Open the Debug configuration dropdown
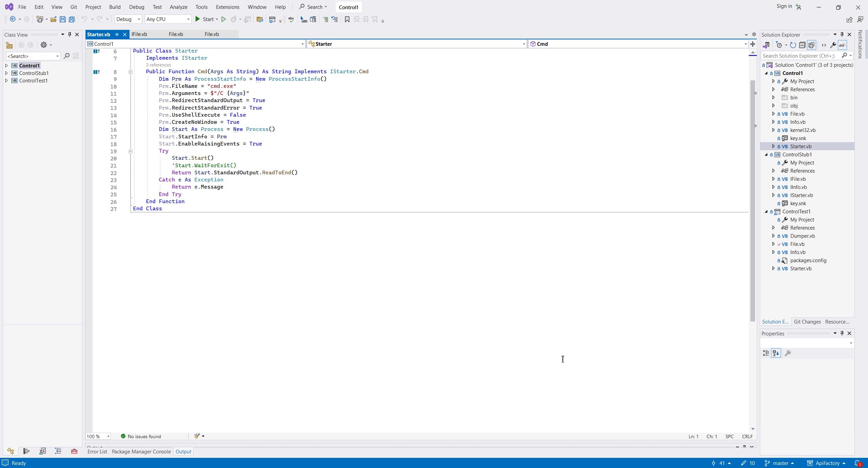The width and height of the screenshot is (868, 468). point(128,19)
